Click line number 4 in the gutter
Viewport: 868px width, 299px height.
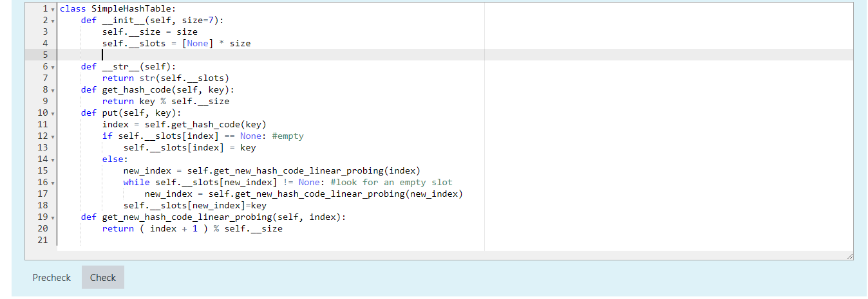45,43
